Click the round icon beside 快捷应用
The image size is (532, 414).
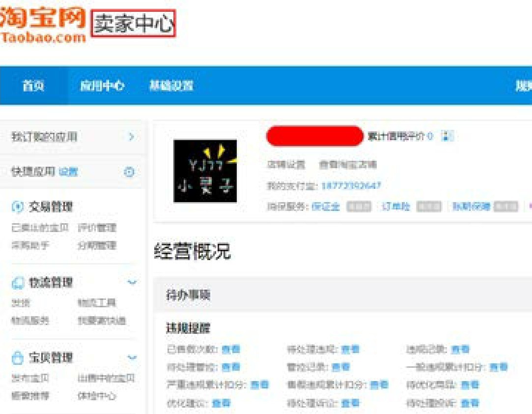coord(129,172)
